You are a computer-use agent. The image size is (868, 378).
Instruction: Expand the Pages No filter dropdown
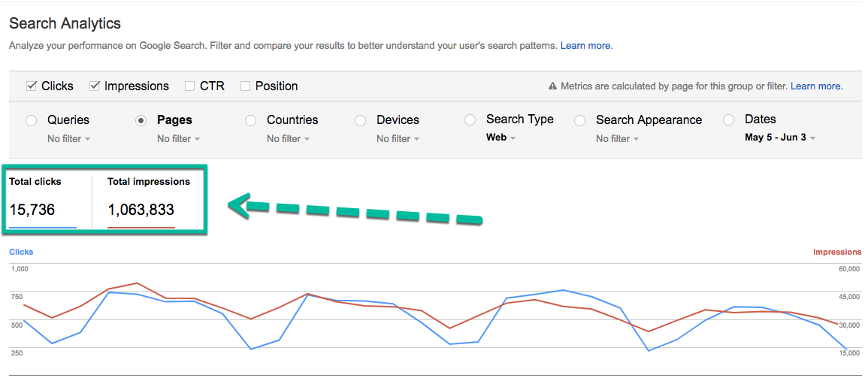(178, 139)
